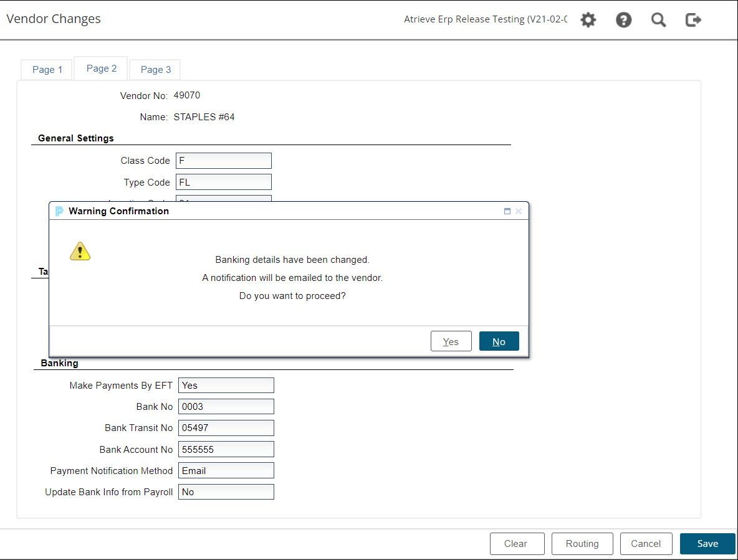Switch to the Page 3 tab

pos(155,70)
